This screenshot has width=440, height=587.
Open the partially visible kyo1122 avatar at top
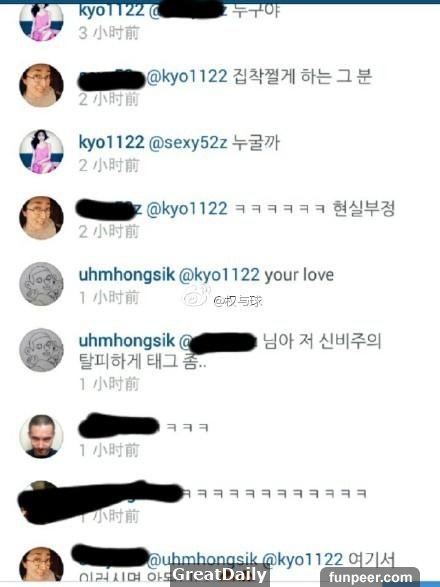tap(41, 22)
